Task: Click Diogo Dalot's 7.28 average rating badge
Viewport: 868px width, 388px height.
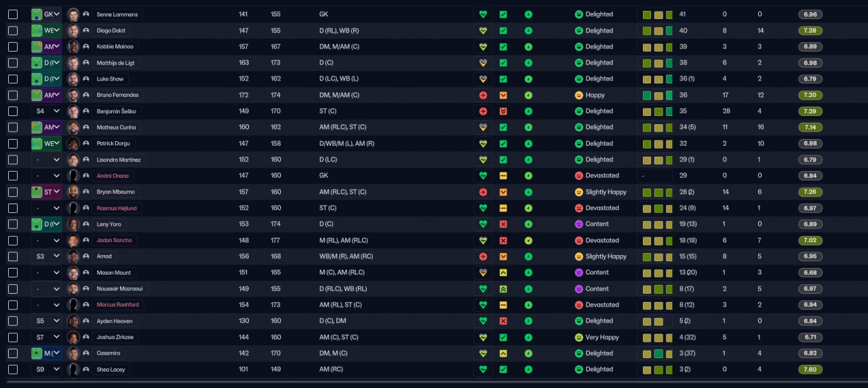Action: [x=810, y=31]
